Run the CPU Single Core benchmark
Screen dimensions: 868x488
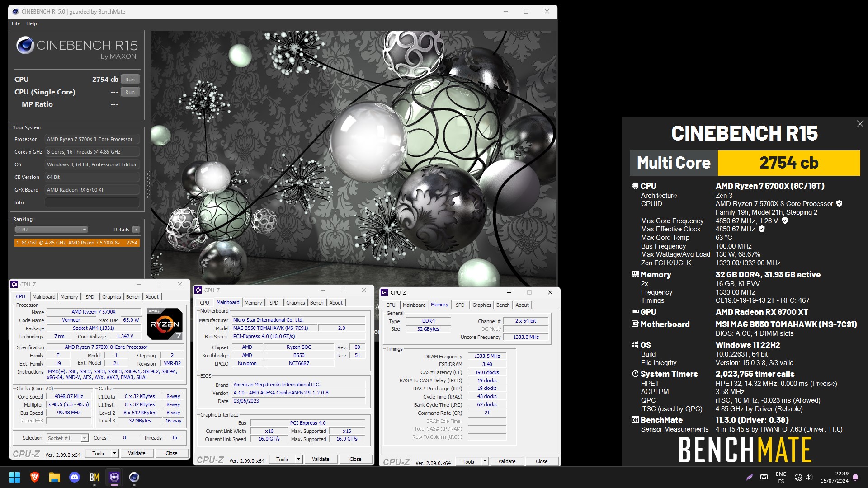130,92
